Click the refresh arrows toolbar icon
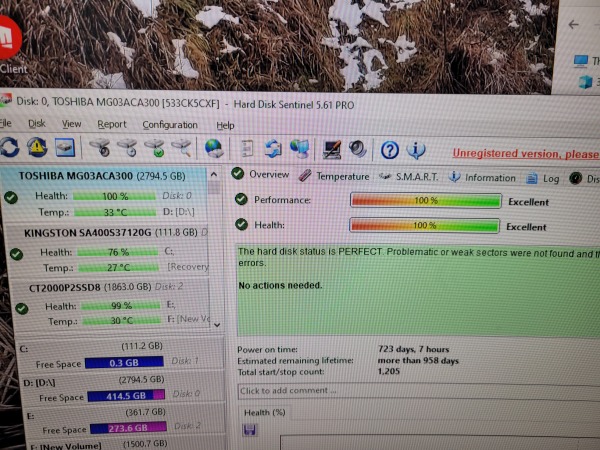This screenshot has width=600, height=450. [9, 147]
